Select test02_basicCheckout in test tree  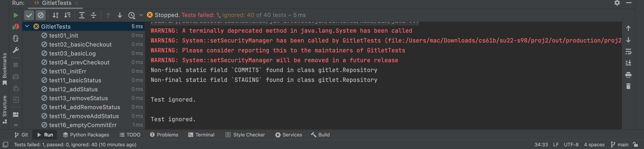coord(80,45)
